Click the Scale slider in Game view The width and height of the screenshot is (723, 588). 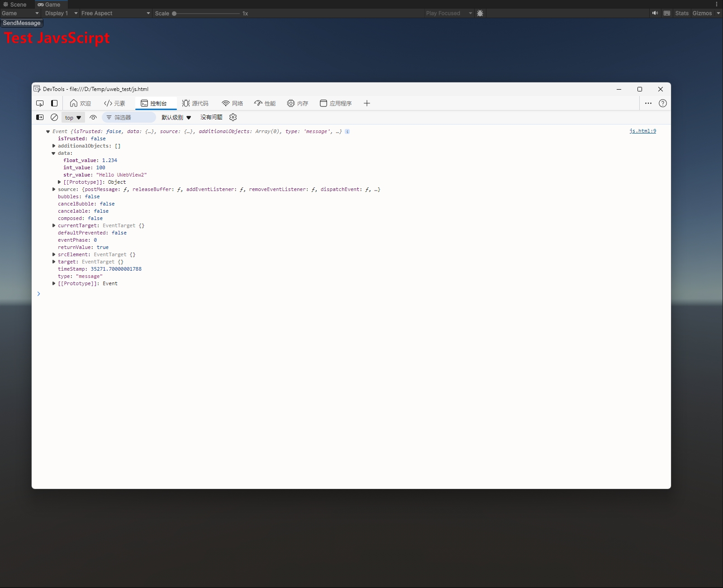tap(207, 14)
